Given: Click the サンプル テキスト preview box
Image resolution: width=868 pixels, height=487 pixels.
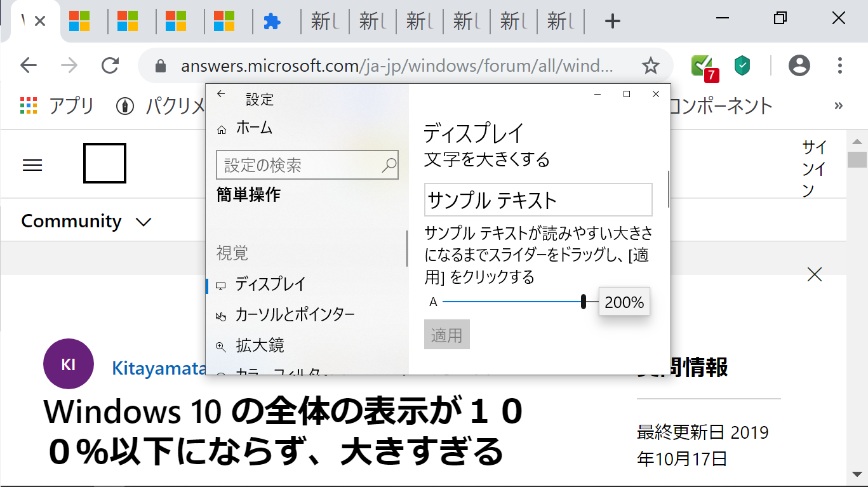Looking at the screenshot, I should (538, 200).
